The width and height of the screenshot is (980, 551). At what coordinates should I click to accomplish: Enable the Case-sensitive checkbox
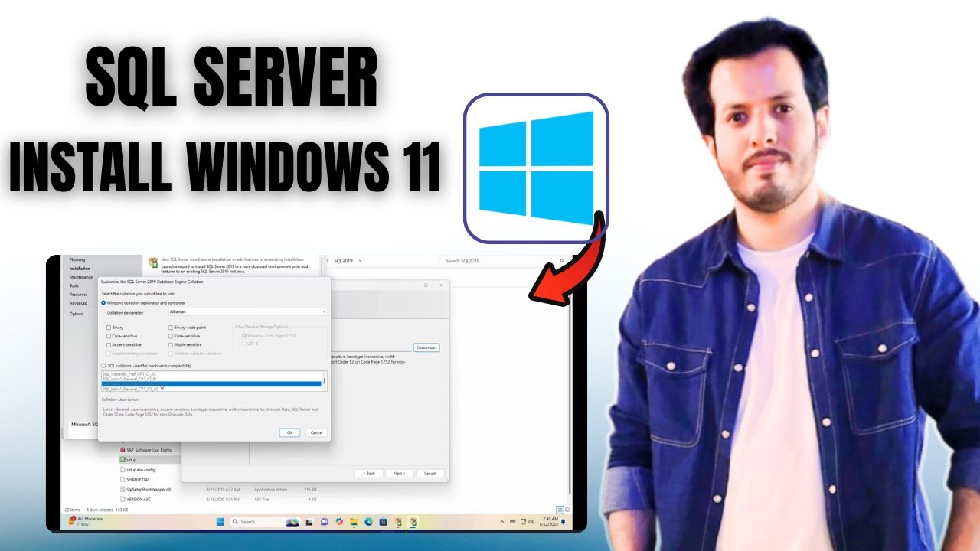point(109,336)
